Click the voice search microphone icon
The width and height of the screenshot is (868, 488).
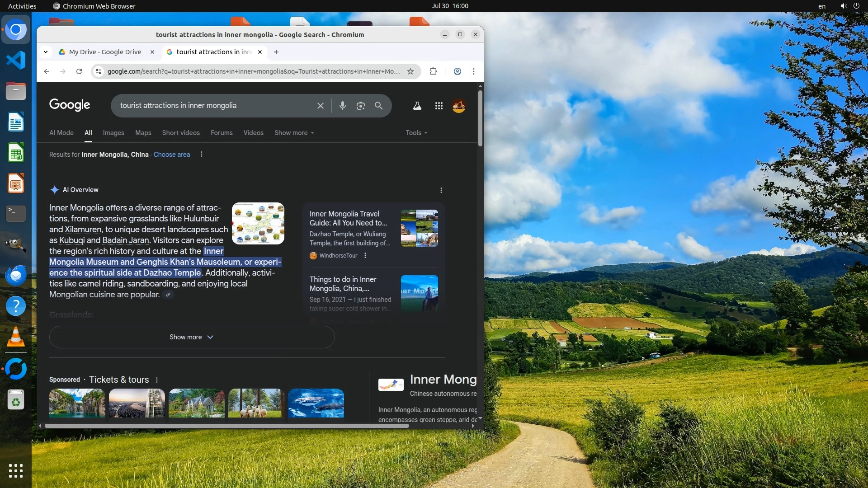[x=342, y=106]
